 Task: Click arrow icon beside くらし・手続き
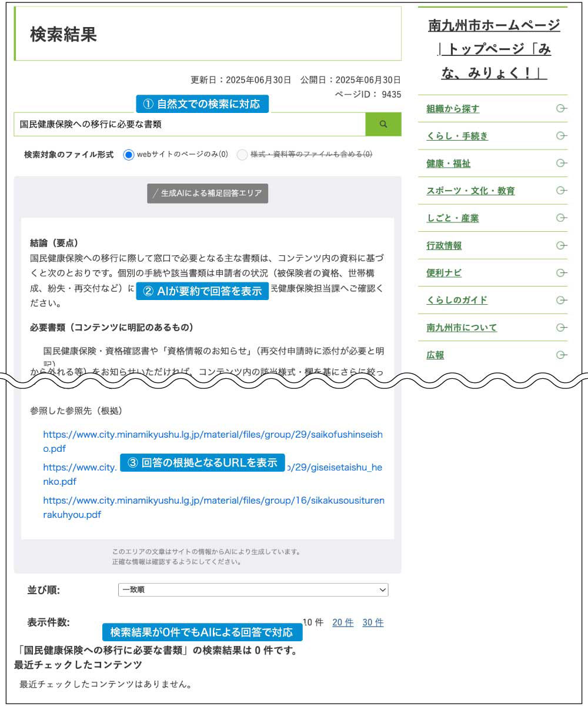pos(561,136)
